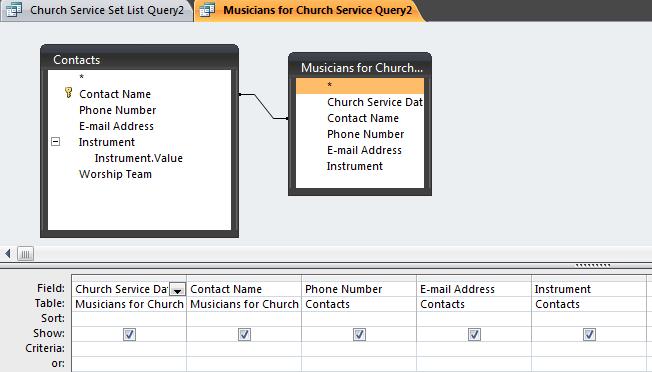The height and width of the screenshot is (372, 652).
Task: Select E-mail Address in Musicians for Church table
Action: (364, 150)
